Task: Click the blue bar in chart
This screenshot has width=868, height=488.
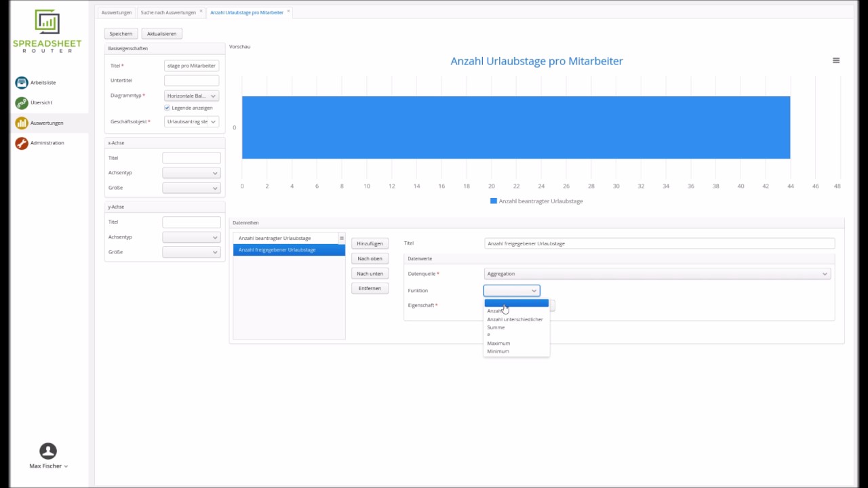Action: pos(516,127)
